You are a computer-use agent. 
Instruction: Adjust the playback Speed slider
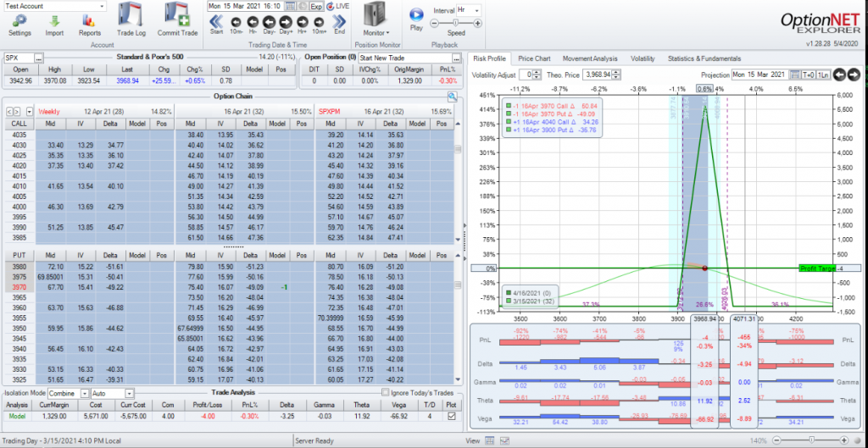point(455,23)
